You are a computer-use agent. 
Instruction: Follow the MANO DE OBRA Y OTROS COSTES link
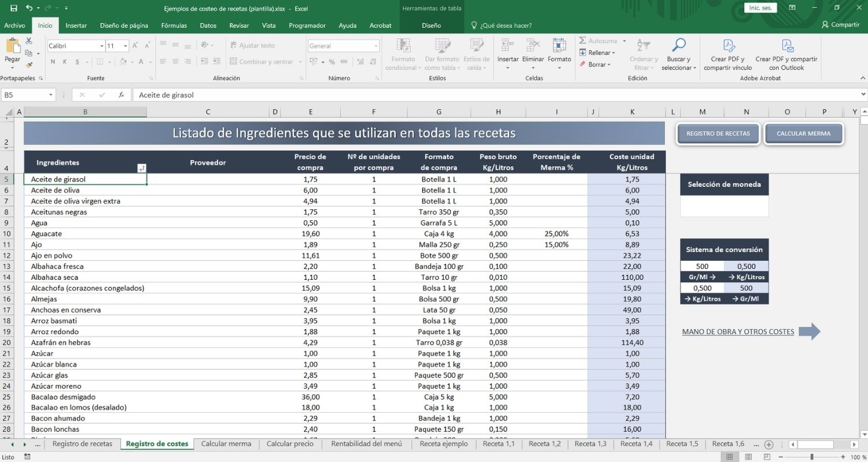pyautogui.click(x=738, y=332)
